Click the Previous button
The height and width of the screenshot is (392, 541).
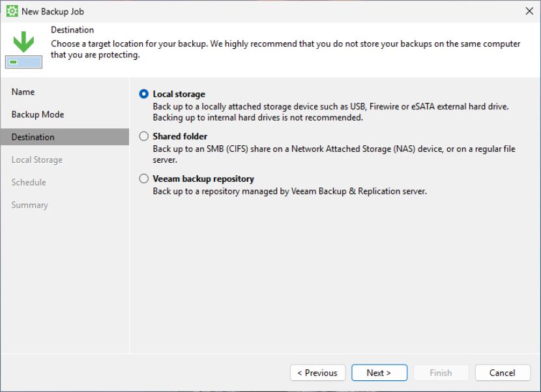pyautogui.click(x=317, y=372)
